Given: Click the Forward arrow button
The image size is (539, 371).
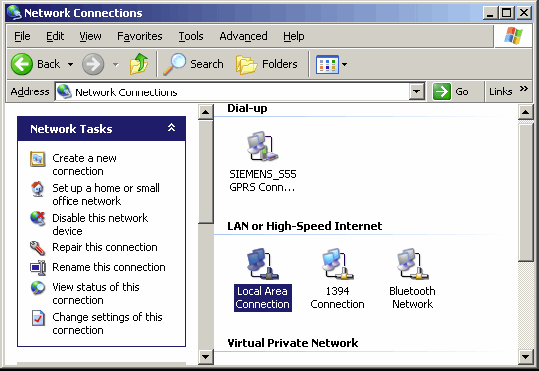Looking at the screenshot, I should pos(93,64).
